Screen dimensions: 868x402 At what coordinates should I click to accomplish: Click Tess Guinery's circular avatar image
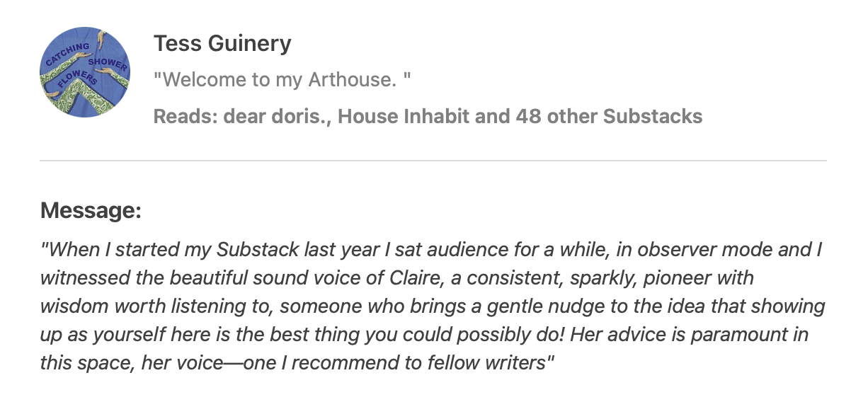coord(84,72)
